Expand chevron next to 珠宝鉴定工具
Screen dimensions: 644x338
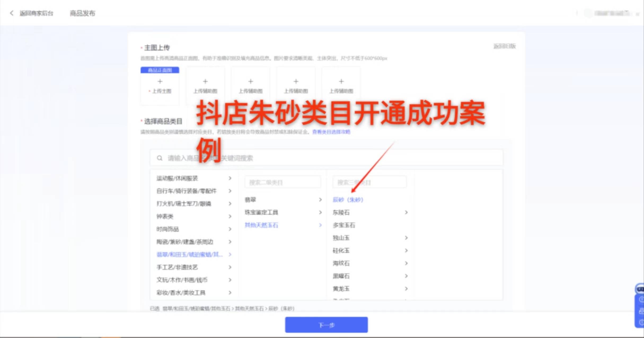click(320, 212)
